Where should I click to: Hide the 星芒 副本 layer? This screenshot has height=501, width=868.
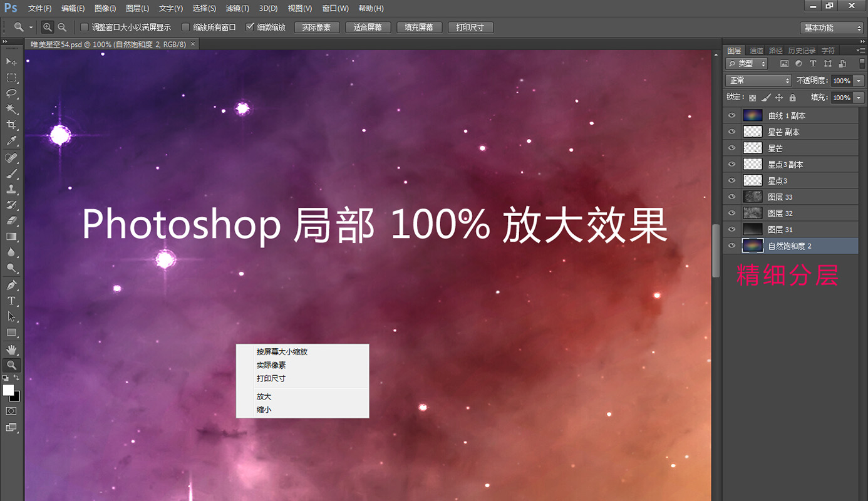pyautogui.click(x=731, y=132)
